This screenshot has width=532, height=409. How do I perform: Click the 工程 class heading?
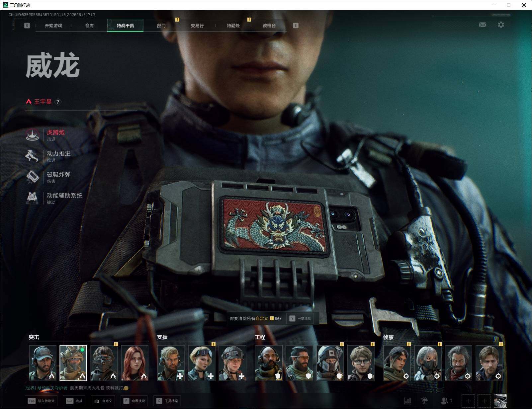(260, 337)
